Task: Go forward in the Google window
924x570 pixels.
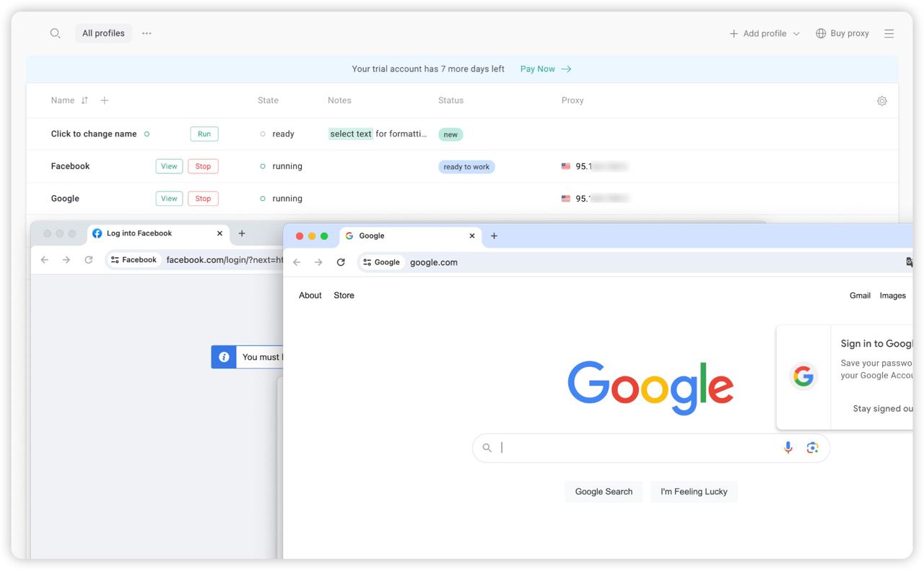Action: click(318, 262)
